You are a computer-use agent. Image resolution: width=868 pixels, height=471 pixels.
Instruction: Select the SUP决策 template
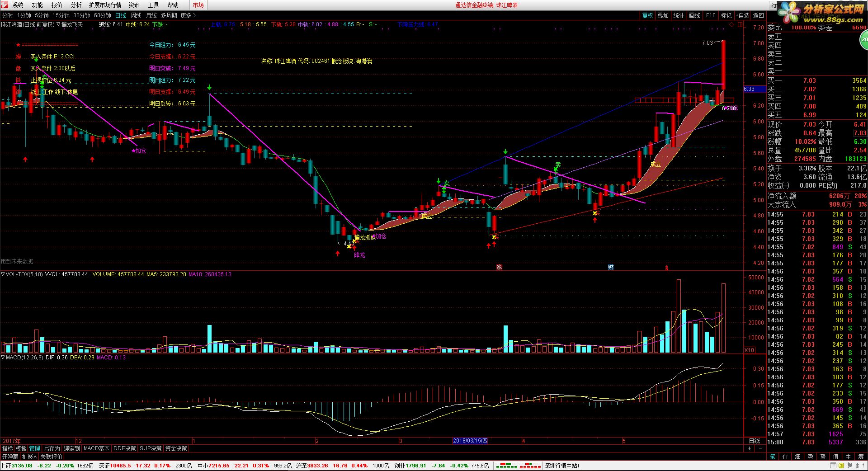[151, 448]
